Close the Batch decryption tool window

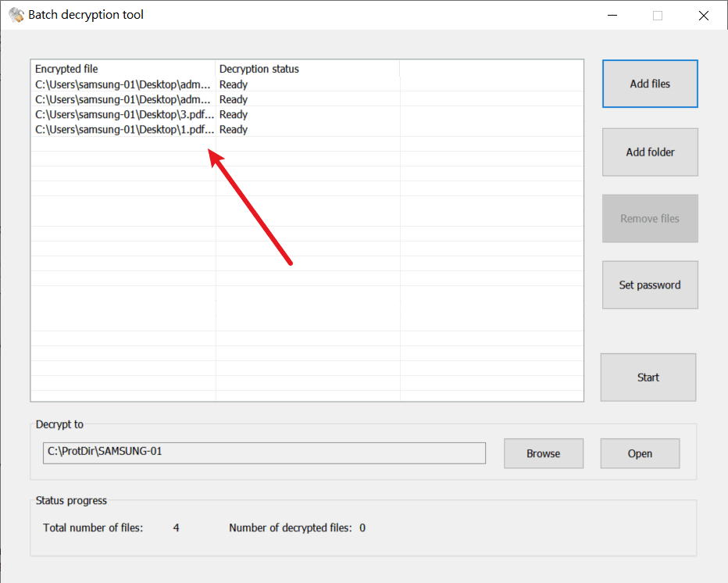(x=703, y=15)
